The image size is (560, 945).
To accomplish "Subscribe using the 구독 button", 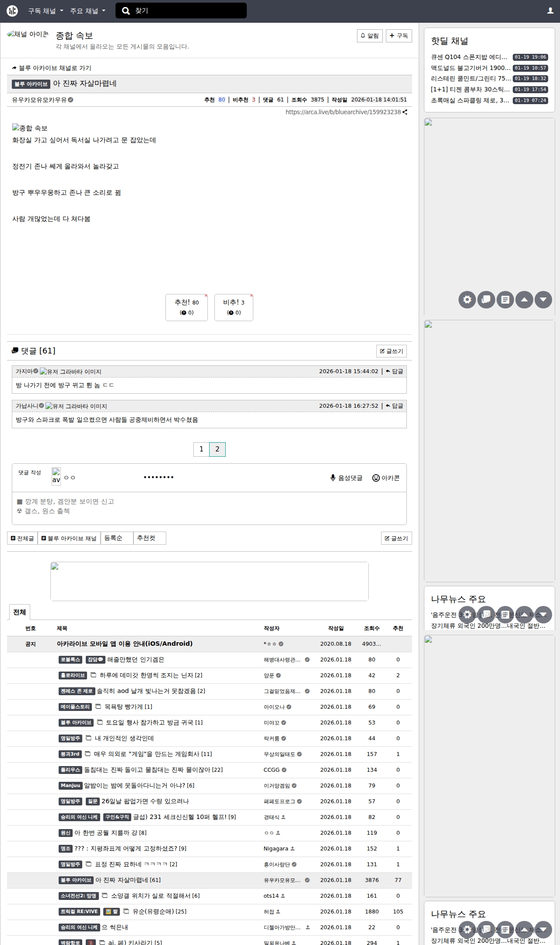I will (x=399, y=36).
